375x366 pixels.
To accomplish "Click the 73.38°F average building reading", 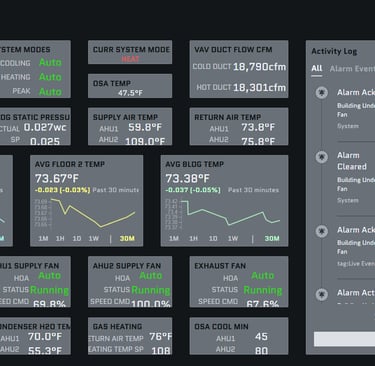I will coord(188,178).
